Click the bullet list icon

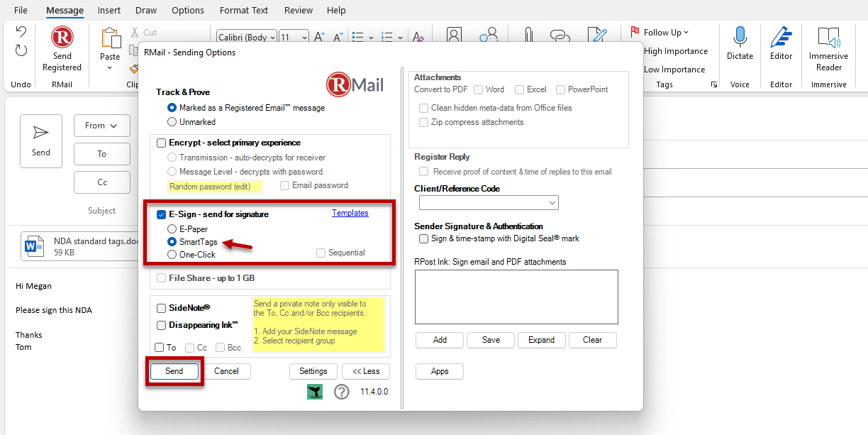(x=358, y=37)
